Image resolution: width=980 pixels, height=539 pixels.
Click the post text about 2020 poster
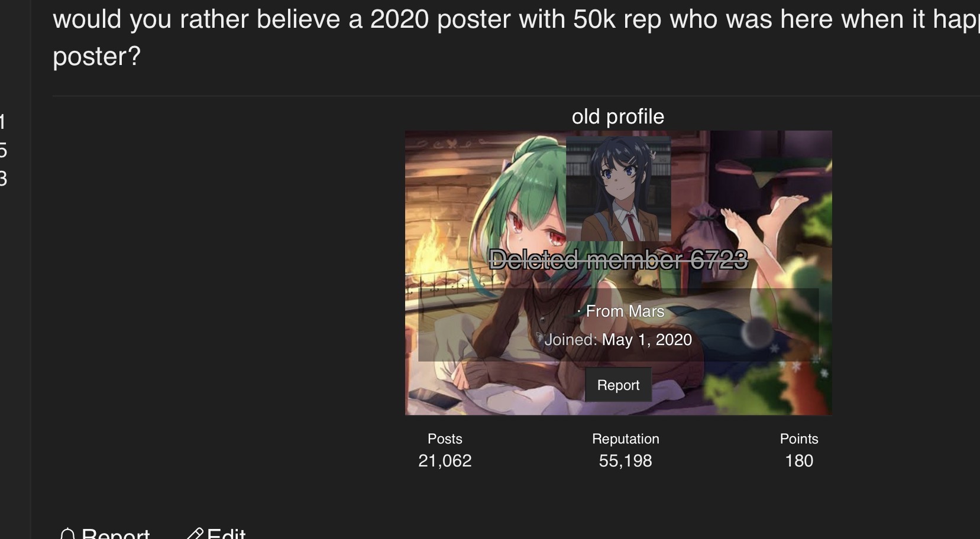click(x=516, y=38)
